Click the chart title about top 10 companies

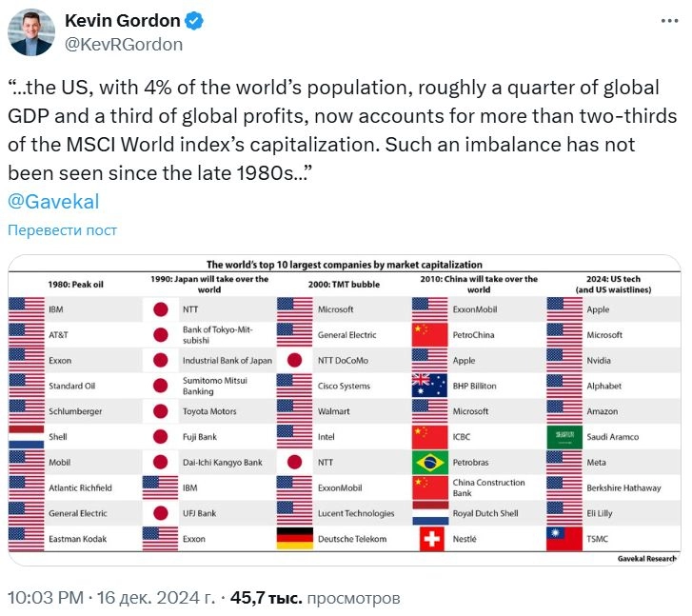tap(345, 265)
